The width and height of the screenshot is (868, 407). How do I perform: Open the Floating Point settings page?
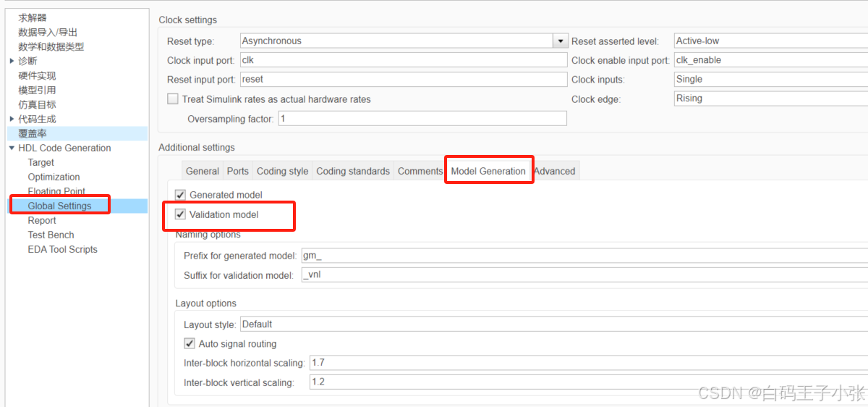[56, 191]
